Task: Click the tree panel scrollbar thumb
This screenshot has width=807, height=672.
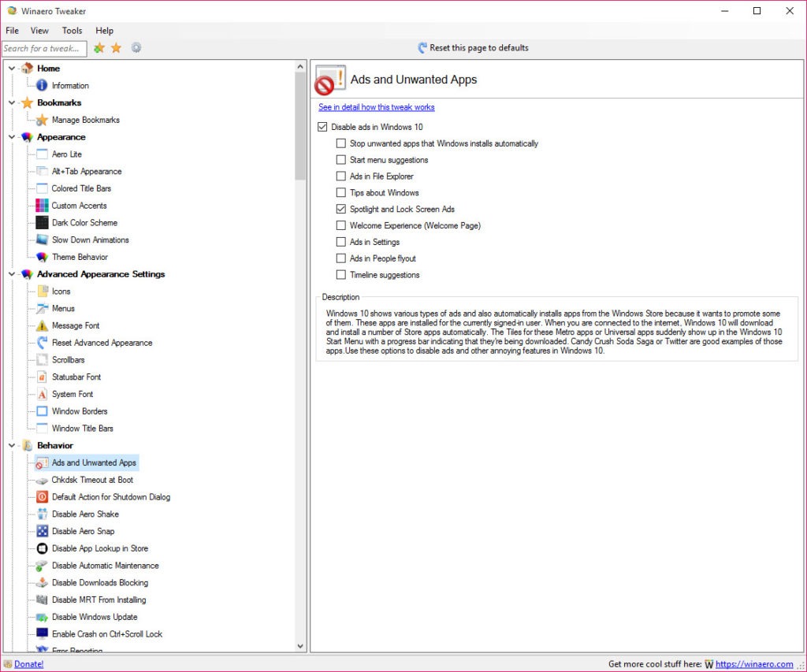Action: 300,126
